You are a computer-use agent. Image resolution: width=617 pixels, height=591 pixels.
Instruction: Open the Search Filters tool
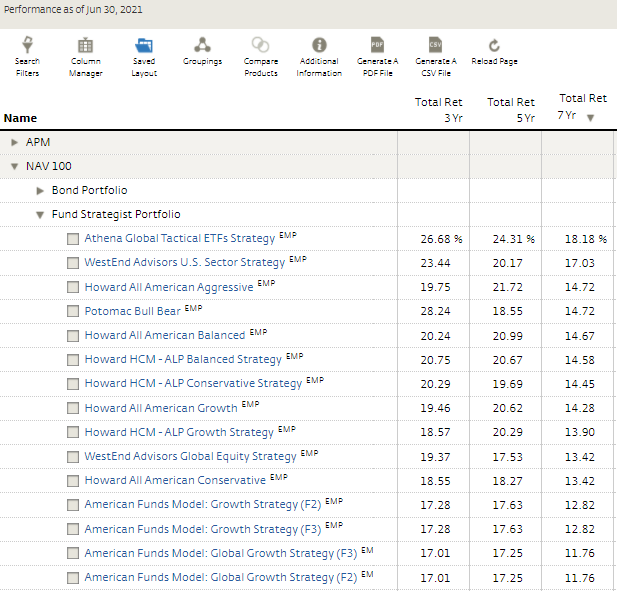(27, 56)
